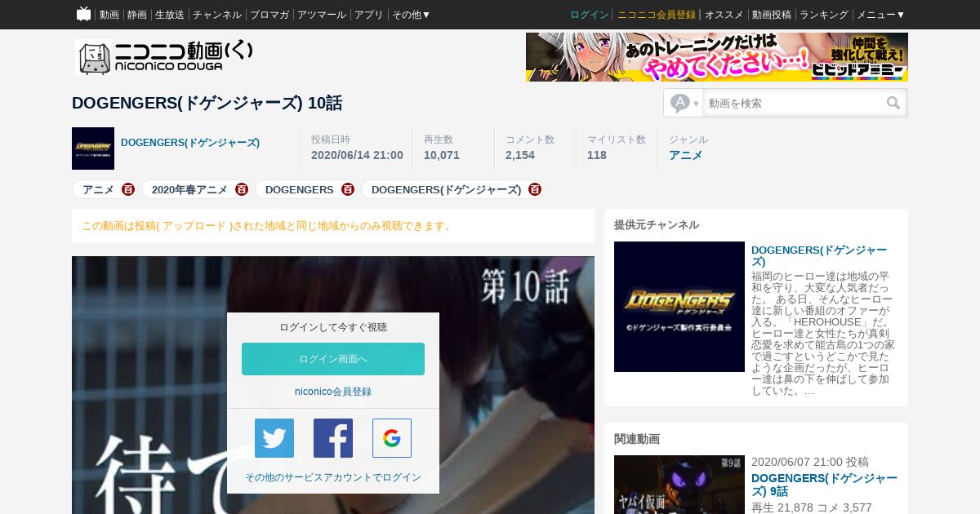The image size is (980, 514).
Task: Open the DOGENGERS channel thumbnail in sidebar
Action: point(679,307)
